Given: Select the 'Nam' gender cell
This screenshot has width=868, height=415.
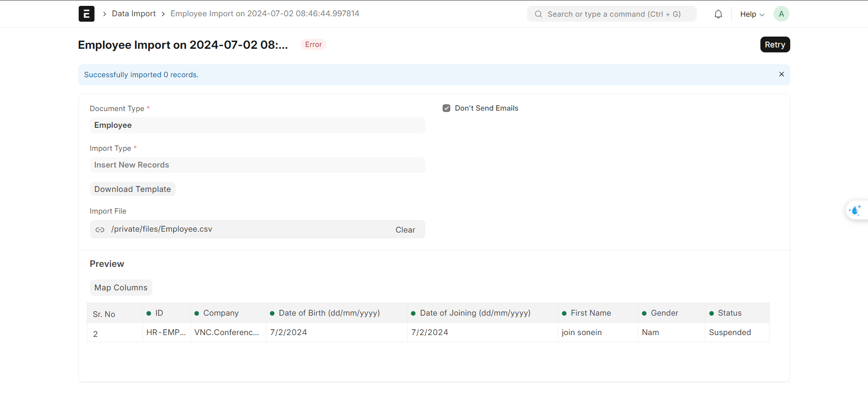Looking at the screenshot, I should (x=671, y=332).
